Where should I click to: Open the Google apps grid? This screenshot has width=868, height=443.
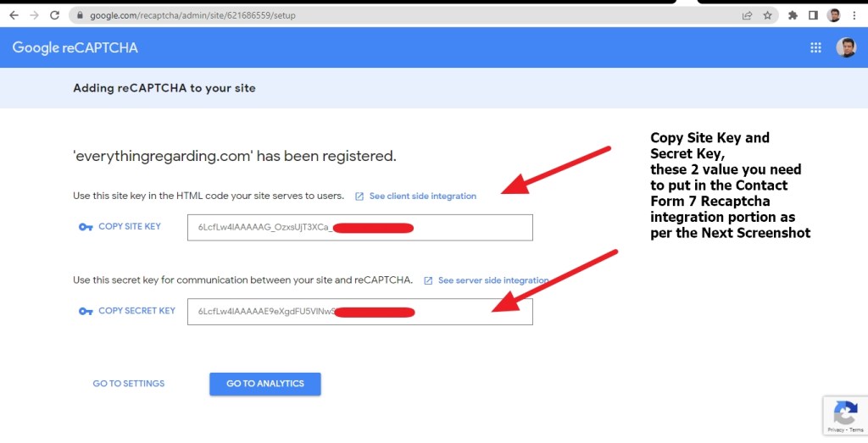(816, 48)
